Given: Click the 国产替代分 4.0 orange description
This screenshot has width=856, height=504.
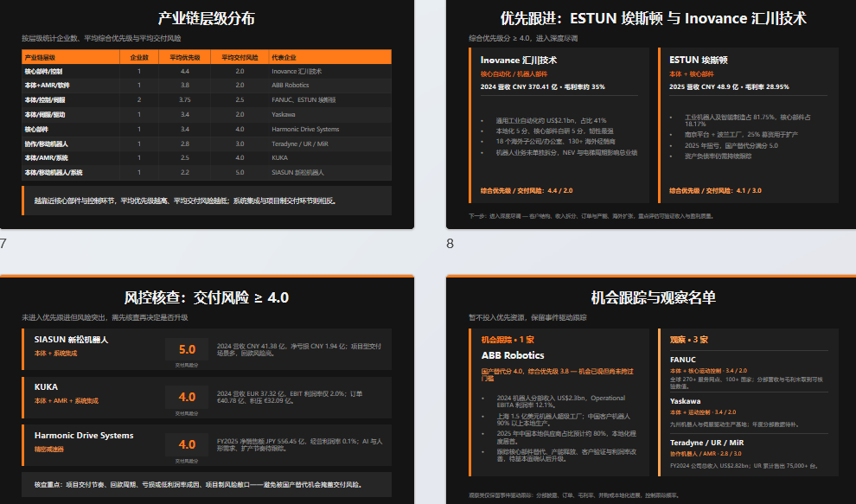Looking at the screenshot, I should [558, 374].
